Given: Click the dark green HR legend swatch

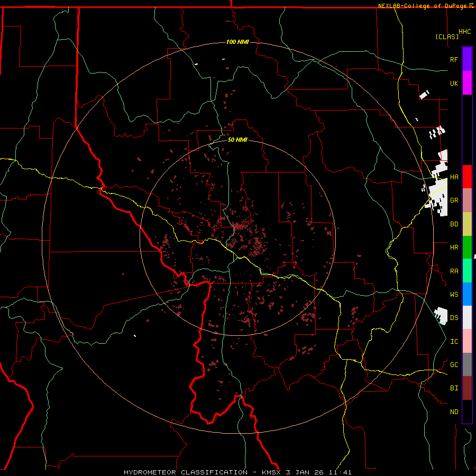Looking at the screenshot, I should pyautogui.click(x=467, y=247).
